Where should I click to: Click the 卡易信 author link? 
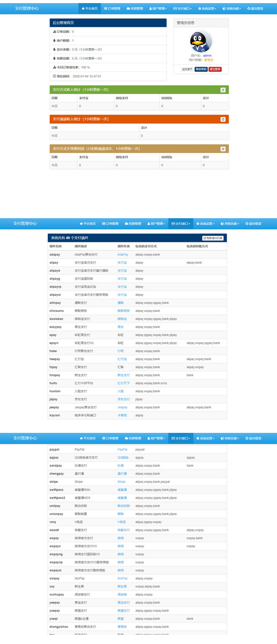(122, 415)
